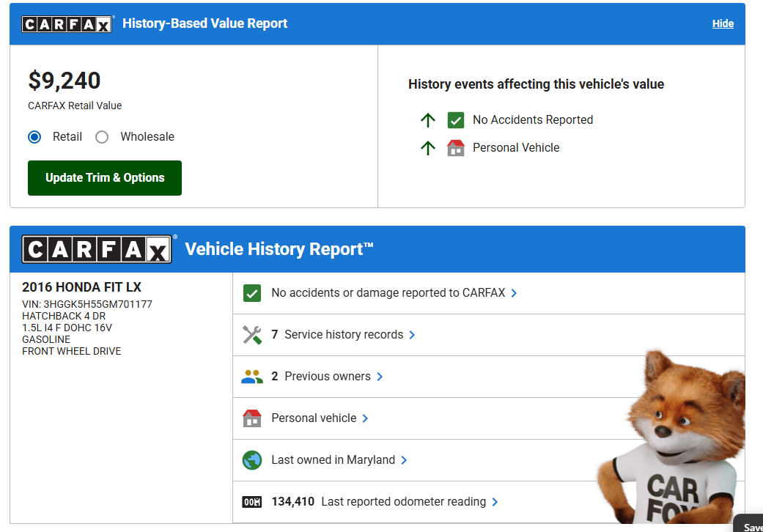The height and width of the screenshot is (532, 763).
Task: Select the Retail radio button
Action: click(x=34, y=137)
